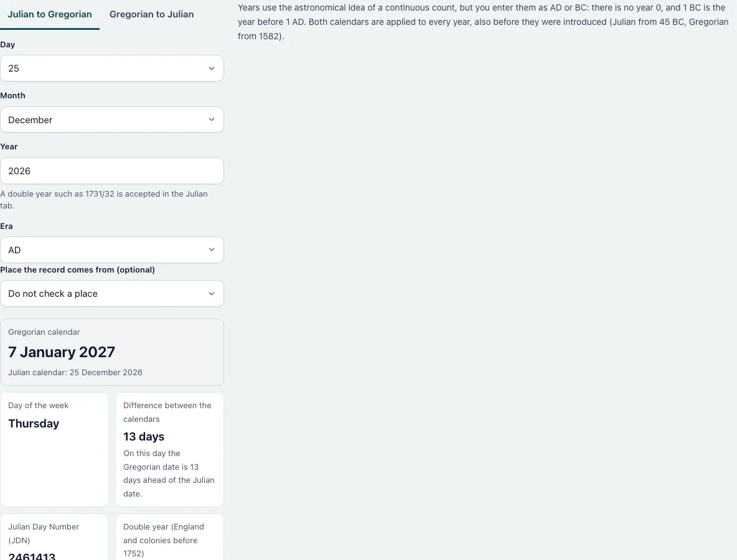
Task: Click the paragraph about astronomical year counting
Action: (x=483, y=22)
